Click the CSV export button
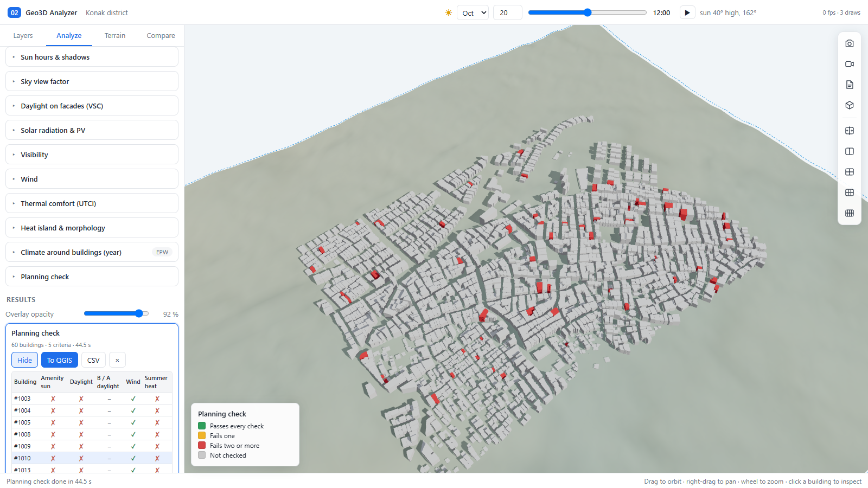This screenshot has width=868, height=488. coord(93,360)
